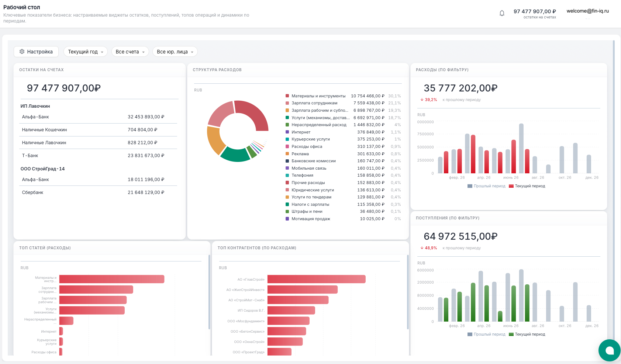Image resolution: width=621 pixels, height=364 pixels.
Task: Open the Все счета accounts dropdown
Action: pyautogui.click(x=130, y=52)
